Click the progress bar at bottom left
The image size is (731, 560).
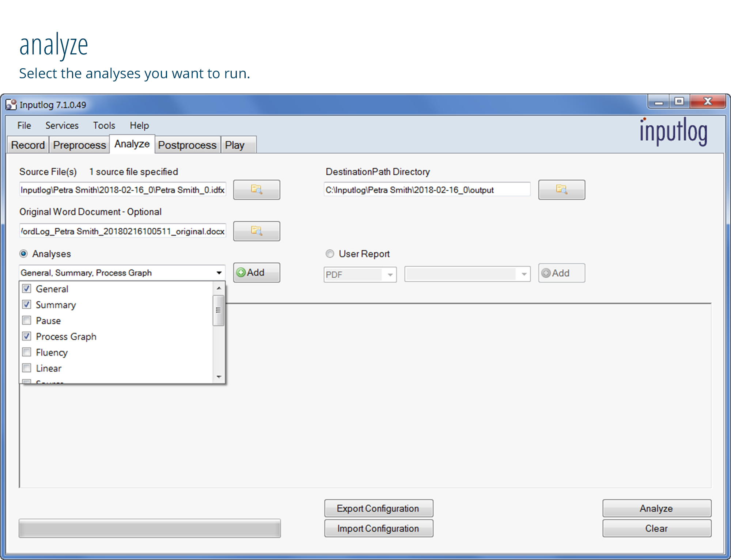(x=150, y=528)
